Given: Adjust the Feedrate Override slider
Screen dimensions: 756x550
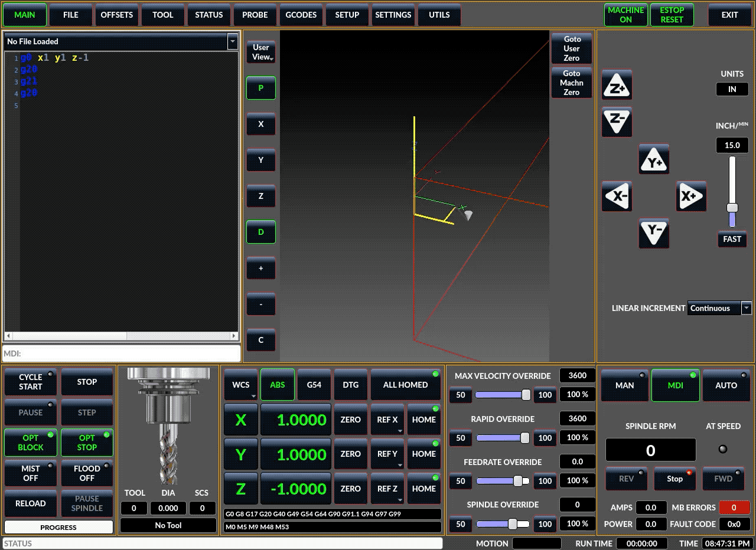Looking at the screenshot, I should point(518,481).
